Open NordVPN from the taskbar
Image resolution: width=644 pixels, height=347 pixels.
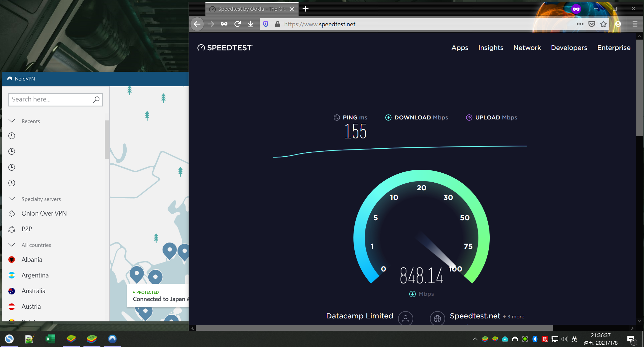(x=112, y=339)
